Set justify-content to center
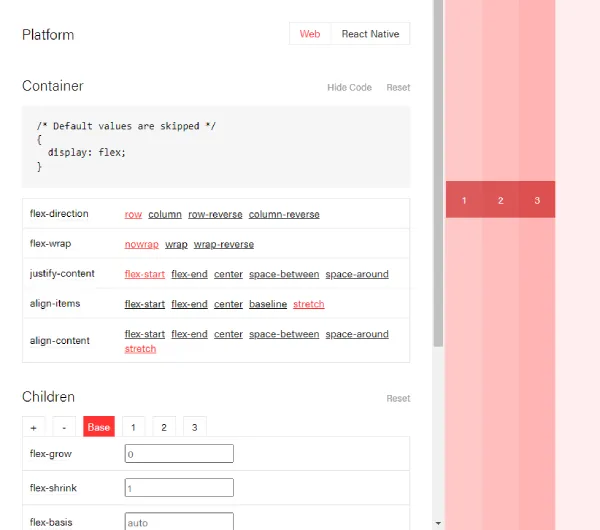Viewport: 600px width, 530px height. click(228, 274)
